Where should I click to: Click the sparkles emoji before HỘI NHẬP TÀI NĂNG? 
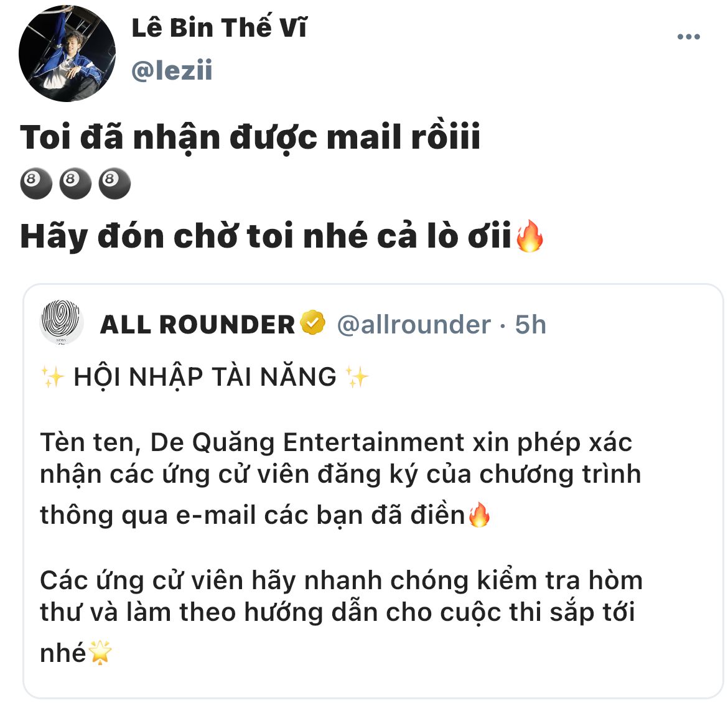52,376
